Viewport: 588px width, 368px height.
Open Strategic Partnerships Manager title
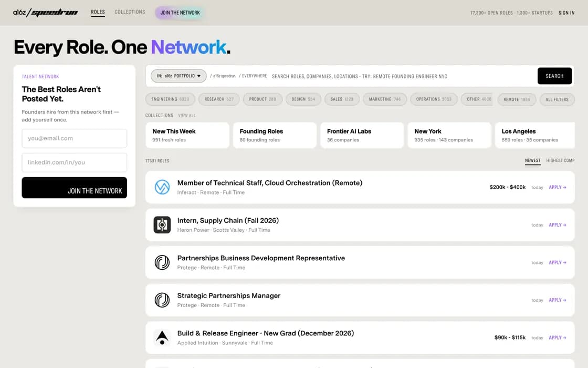[x=229, y=295]
